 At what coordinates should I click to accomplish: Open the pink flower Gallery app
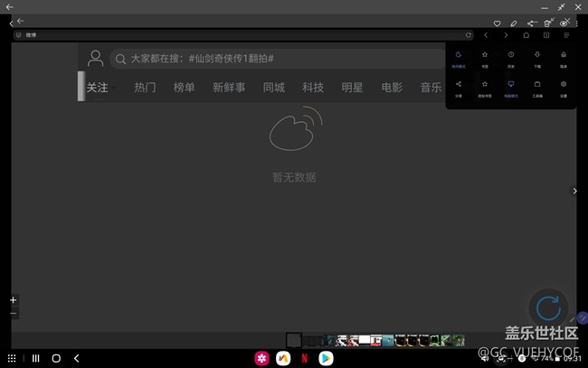tap(261, 359)
